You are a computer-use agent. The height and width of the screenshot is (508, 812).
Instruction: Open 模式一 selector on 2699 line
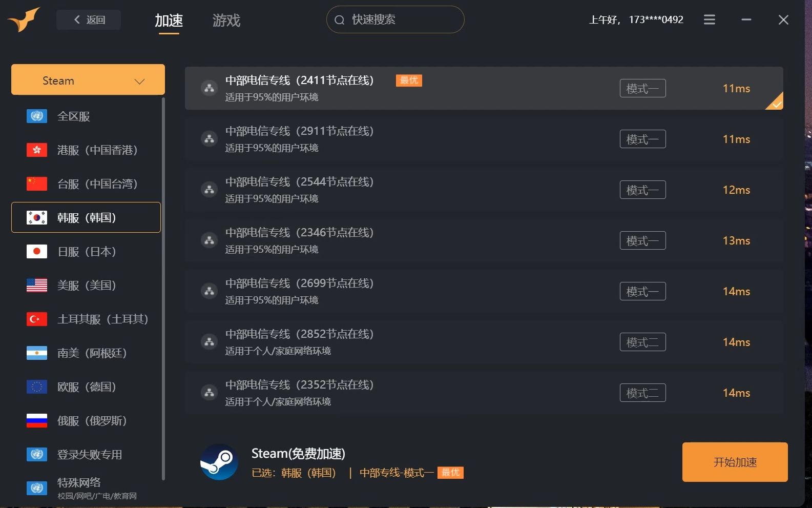642,291
